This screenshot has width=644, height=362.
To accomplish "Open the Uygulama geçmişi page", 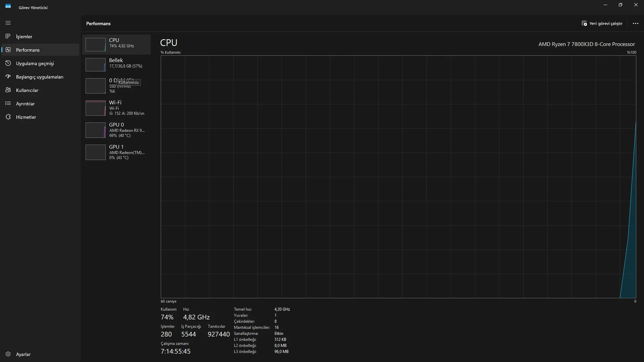I will tap(40, 63).
